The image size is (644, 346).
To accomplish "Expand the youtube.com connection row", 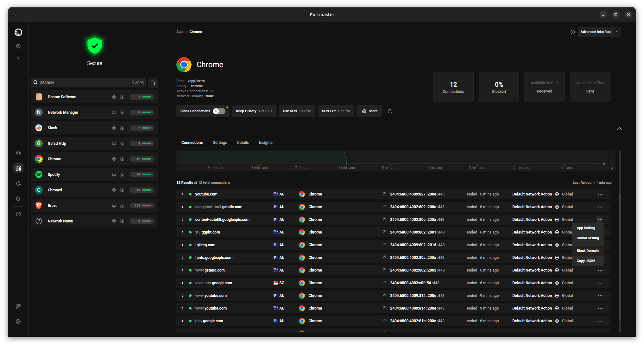I will 183,194.
